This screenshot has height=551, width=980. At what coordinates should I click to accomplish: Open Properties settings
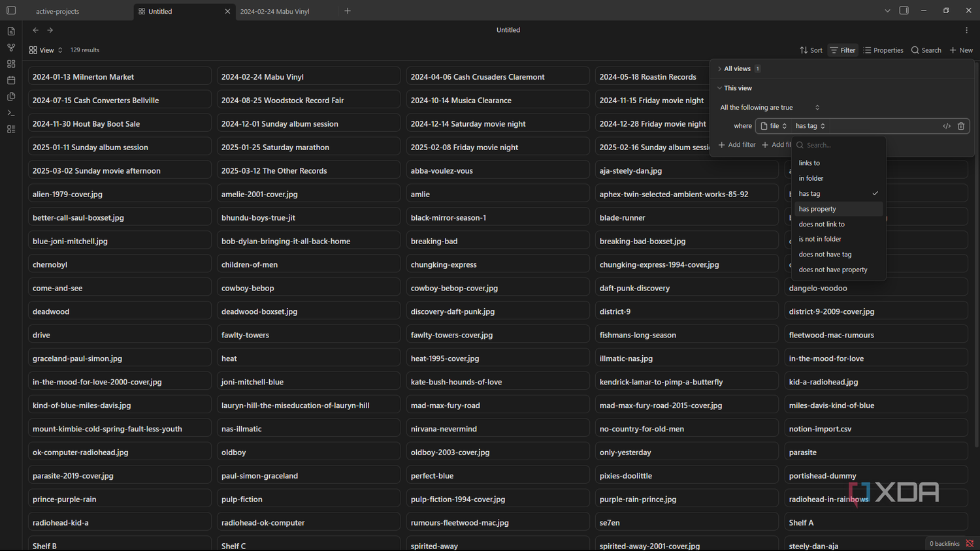tap(883, 50)
